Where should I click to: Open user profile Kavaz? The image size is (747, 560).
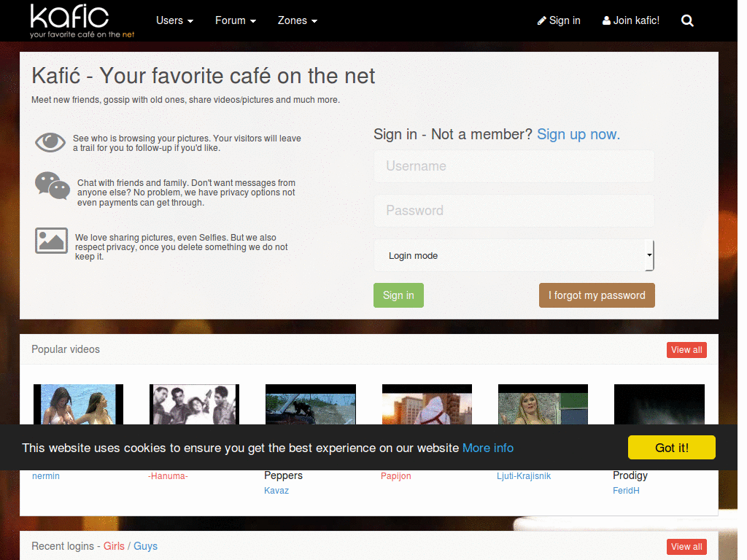tap(276, 491)
